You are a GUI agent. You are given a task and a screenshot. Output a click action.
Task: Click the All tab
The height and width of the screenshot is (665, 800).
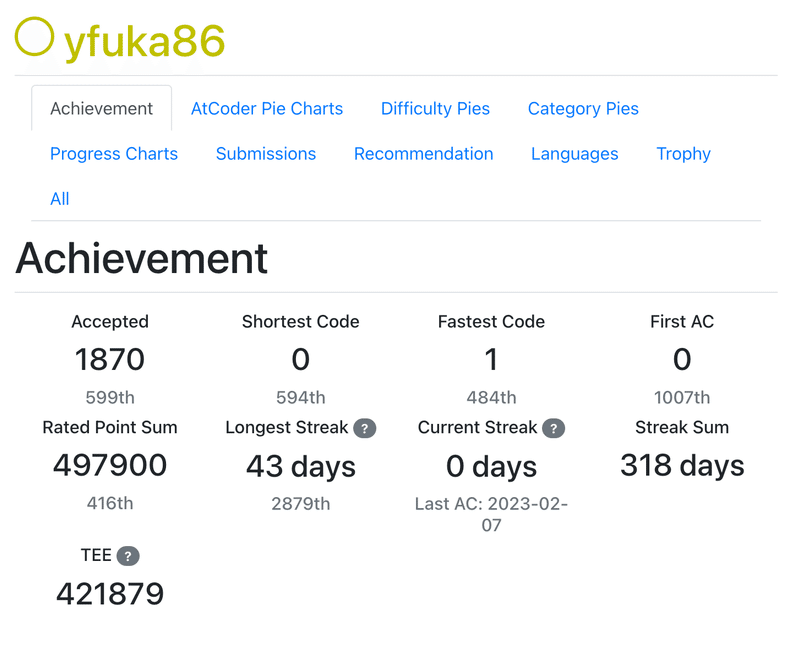point(60,199)
